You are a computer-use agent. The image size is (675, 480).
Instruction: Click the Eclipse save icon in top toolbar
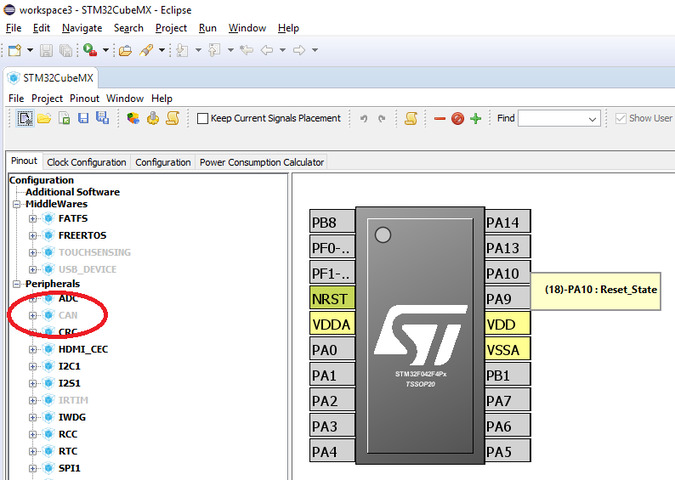(46, 50)
